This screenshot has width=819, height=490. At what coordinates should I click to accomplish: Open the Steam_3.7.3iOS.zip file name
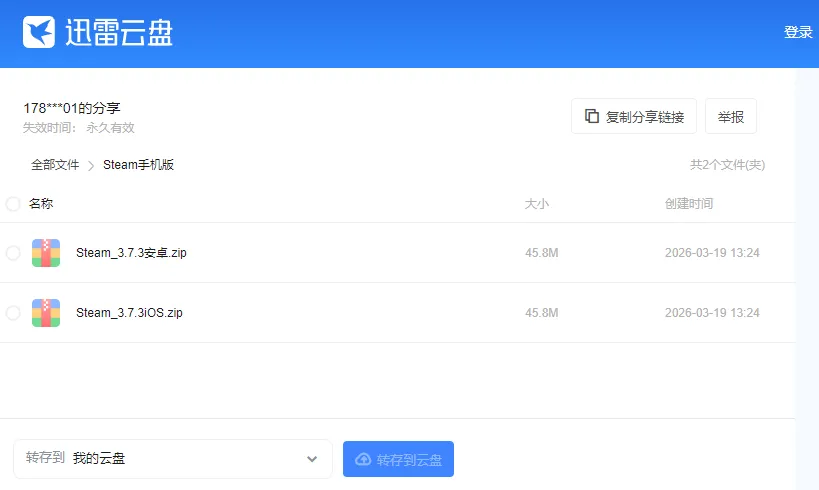pos(129,313)
